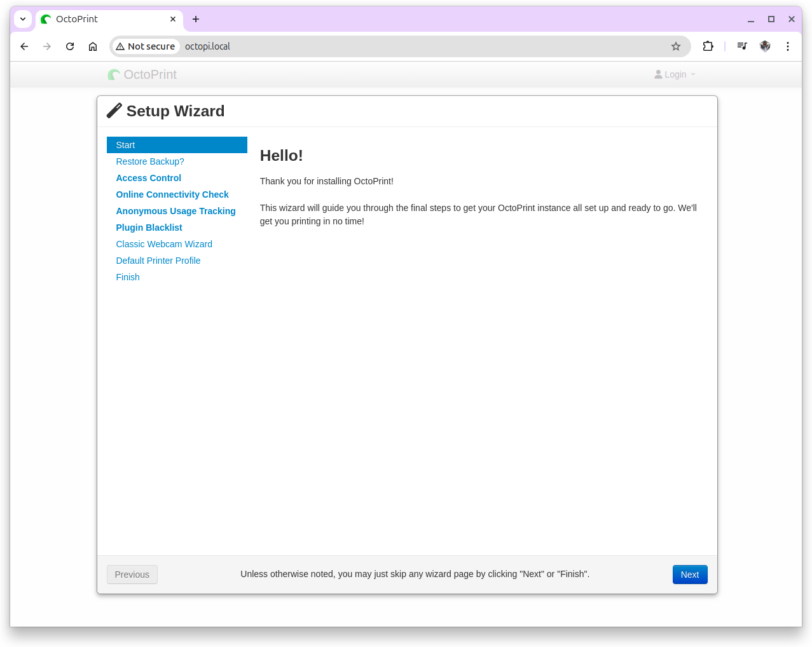Click the Hello! heading
The image size is (812, 647).
click(x=282, y=156)
